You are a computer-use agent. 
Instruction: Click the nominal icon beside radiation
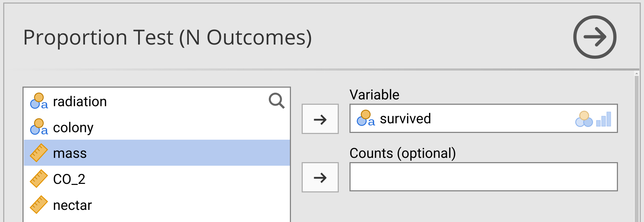[x=39, y=101]
